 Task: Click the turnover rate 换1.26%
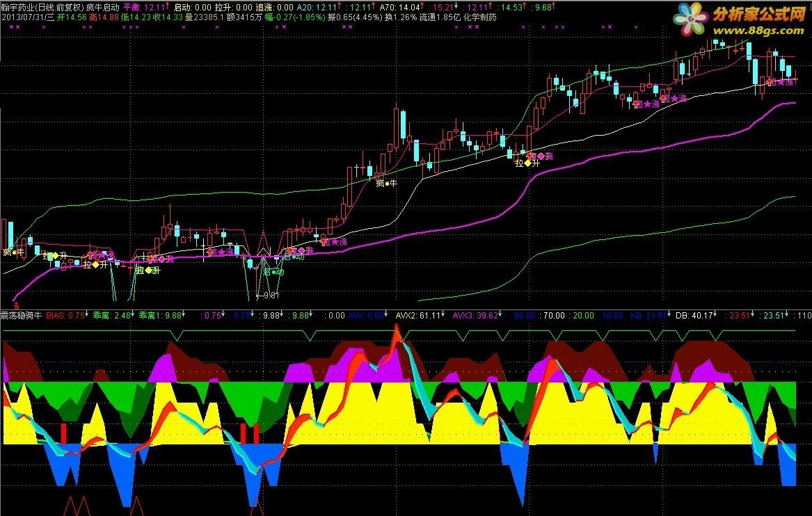(400, 17)
